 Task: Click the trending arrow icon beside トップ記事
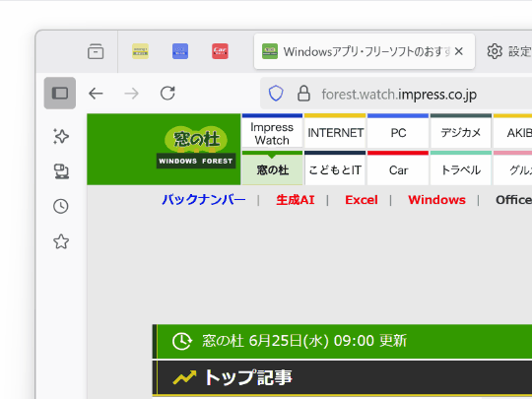coord(184,377)
